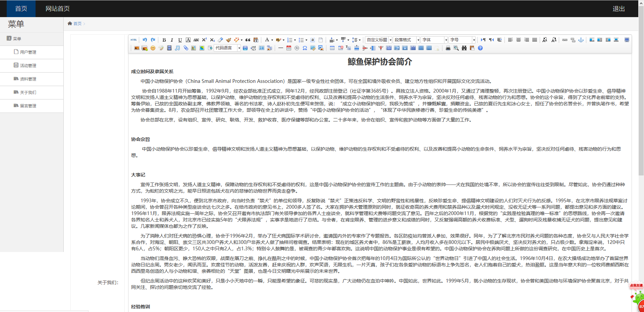Set paragraph alignment to justify
The image size is (644, 312).
(535, 40)
